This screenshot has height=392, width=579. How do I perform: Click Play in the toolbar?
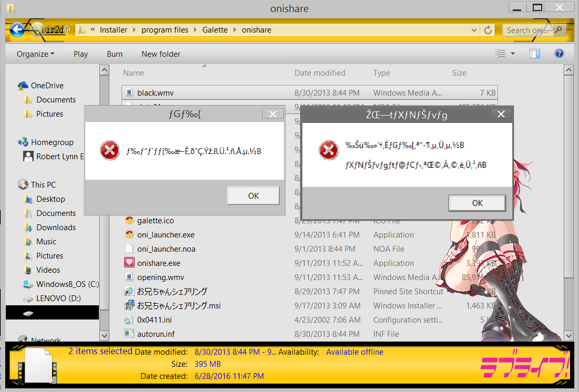[x=80, y=54]
